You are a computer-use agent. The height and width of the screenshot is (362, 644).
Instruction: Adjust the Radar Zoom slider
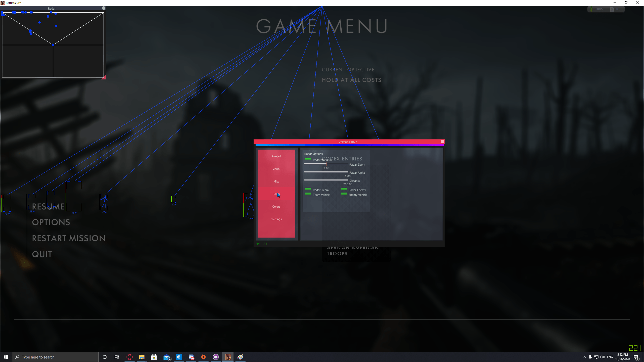[x=326, y=164]
